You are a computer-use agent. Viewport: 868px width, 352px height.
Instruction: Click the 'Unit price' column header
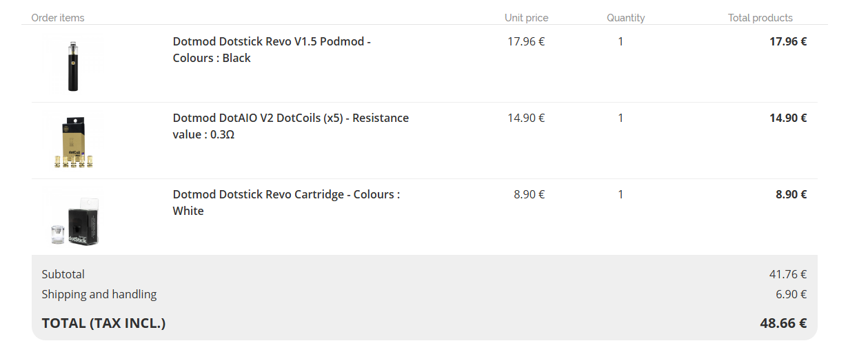[x=526, y=18]
